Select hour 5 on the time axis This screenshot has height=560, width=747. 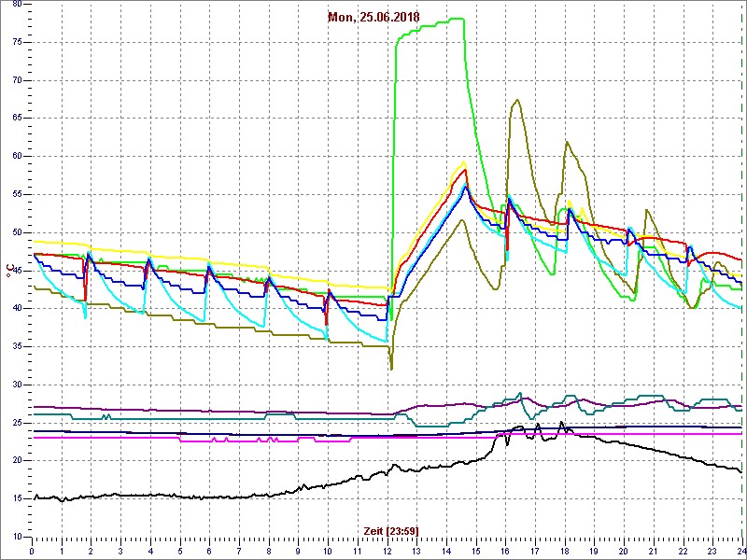[x=180, y=551]
